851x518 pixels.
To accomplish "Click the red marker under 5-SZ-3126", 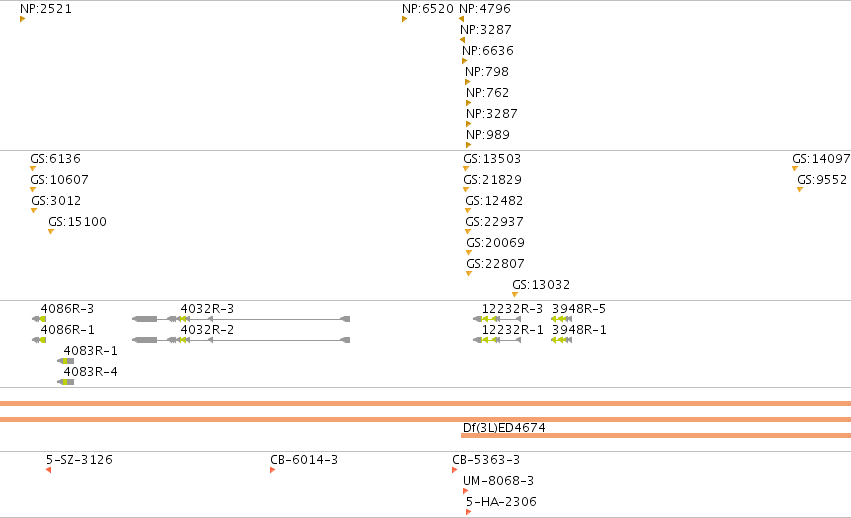I will tap(48, 470).
